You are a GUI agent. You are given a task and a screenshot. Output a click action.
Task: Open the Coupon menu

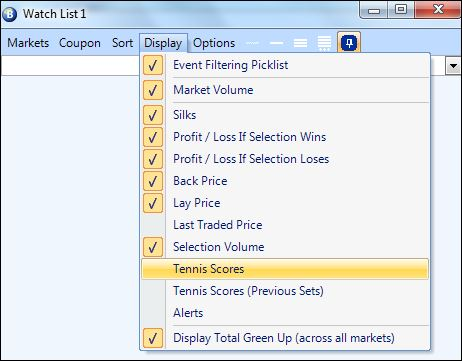[80, 43]
